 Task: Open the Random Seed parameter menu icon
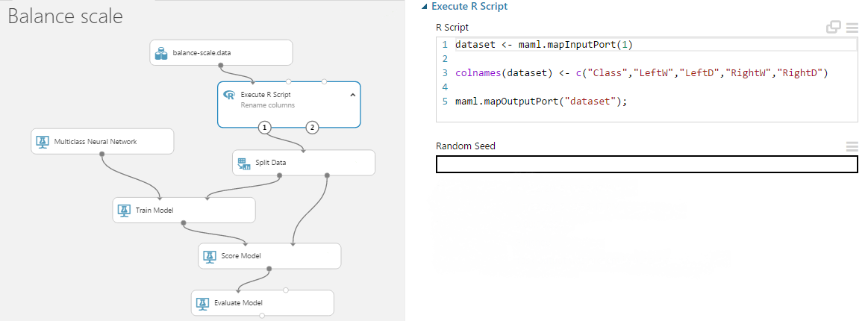point(852,146)
